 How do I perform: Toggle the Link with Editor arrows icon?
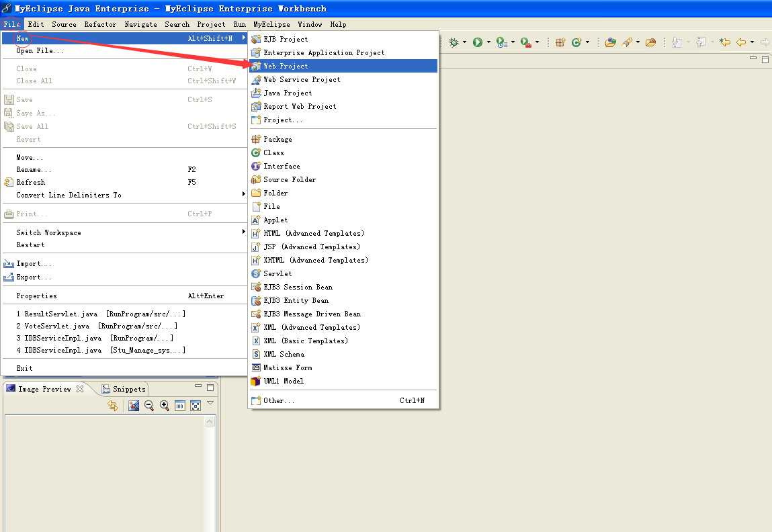coord(113,406)
